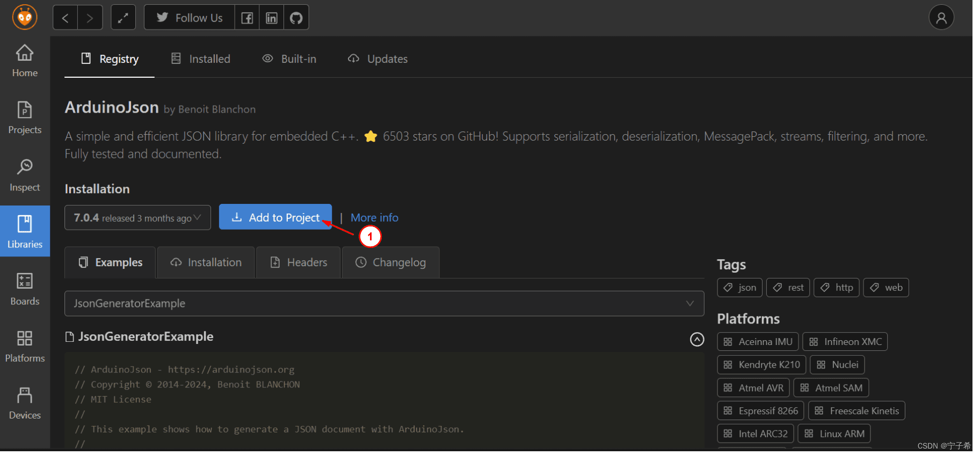
Task: Select the Infineon XMC platform
Action: pyautogui.click(x=845, y=342)
